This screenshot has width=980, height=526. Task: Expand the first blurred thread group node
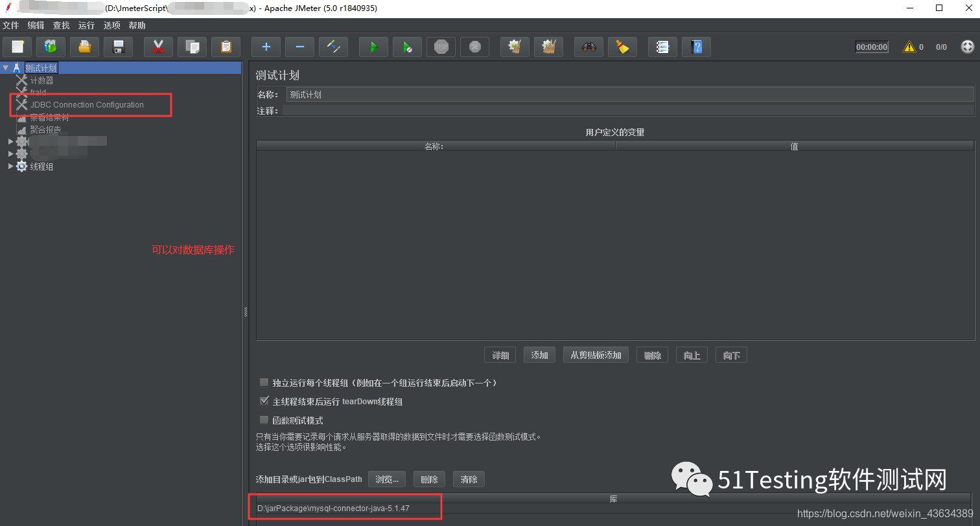coord(11,141)
